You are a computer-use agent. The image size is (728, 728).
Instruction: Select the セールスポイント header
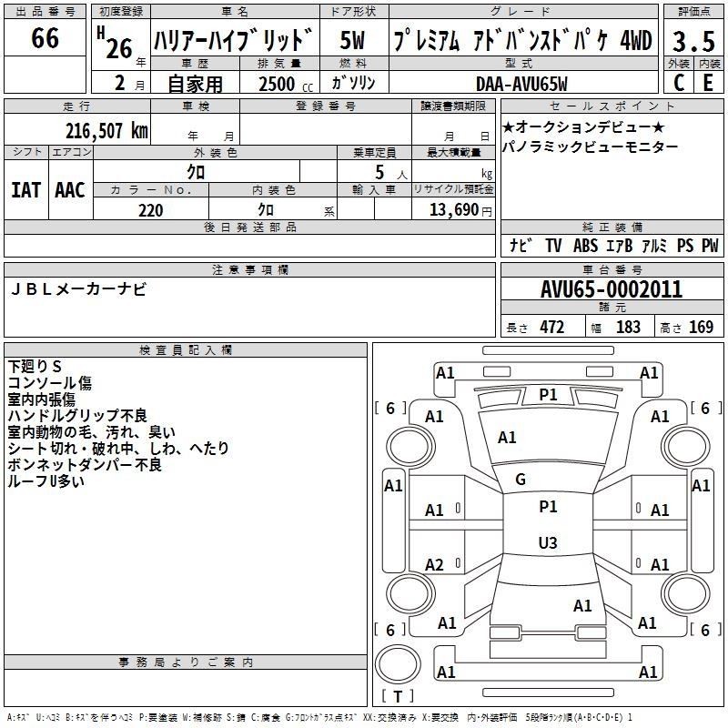[x=612, y=106]
